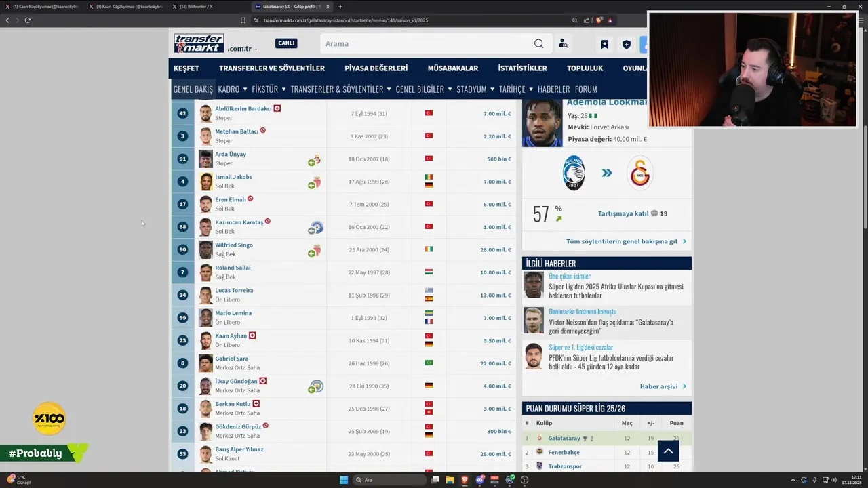Click the scroll-to-top arrow button
This screenshot has width=868, height=488.
tap(668, 451)
